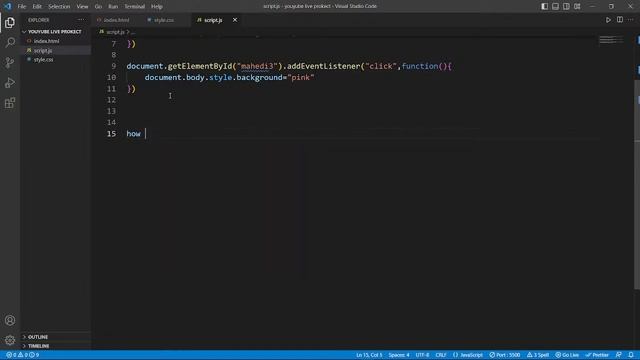Run code with the play icon
The height and width of the screenshot is (360, 640).
tap(608, 20)
